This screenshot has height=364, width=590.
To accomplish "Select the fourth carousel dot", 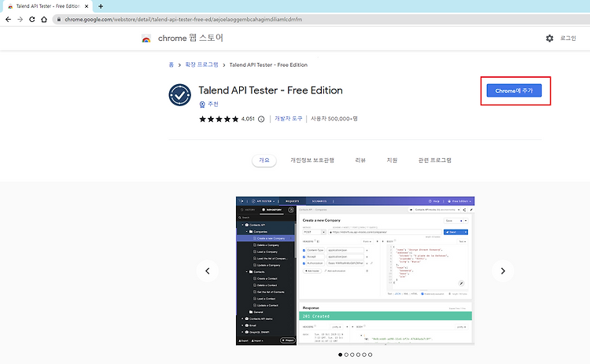I will (358, 355).
